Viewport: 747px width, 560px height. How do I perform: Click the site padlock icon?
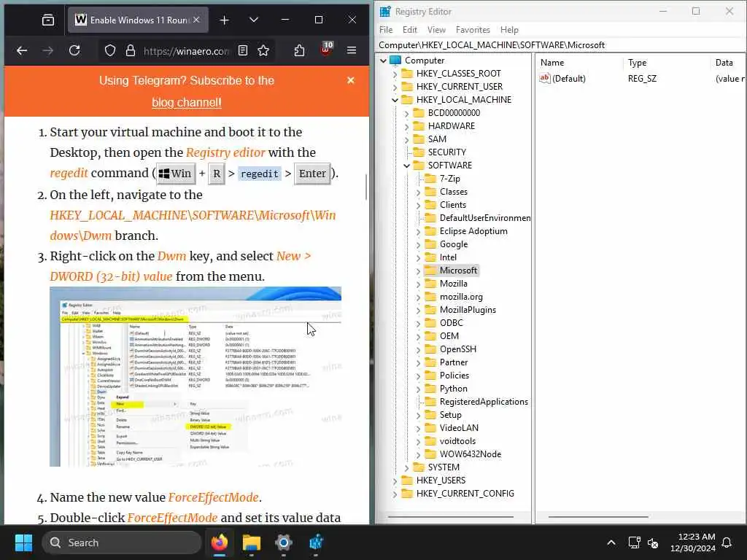[131, 50]
